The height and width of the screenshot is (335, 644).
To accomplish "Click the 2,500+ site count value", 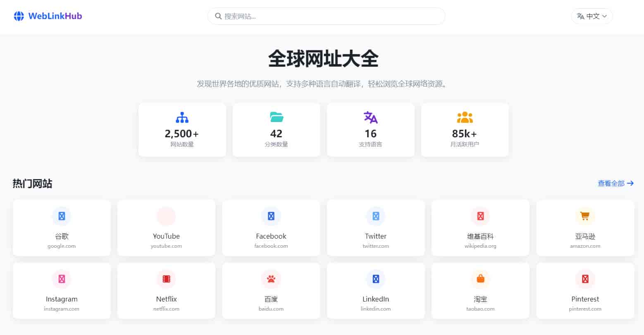I will point(182,134).
